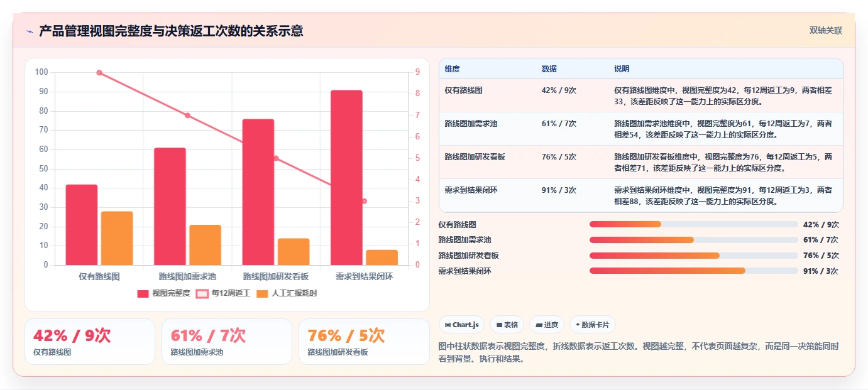The height and width of the screenshot is (390, 868).
Task: Click the left y-axis tick 100
Action: (41, 72)
